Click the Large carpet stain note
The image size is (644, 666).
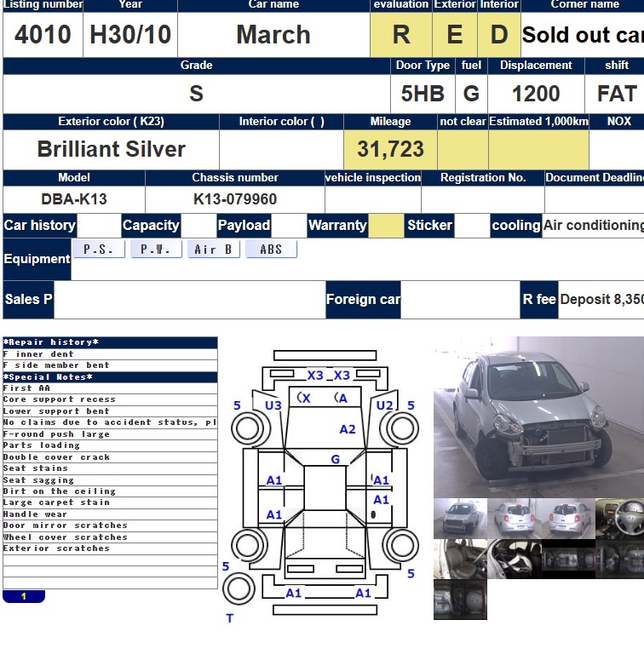110,502
